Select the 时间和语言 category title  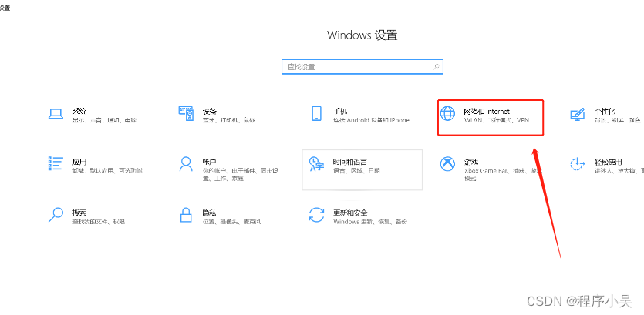tap(350, 162)
